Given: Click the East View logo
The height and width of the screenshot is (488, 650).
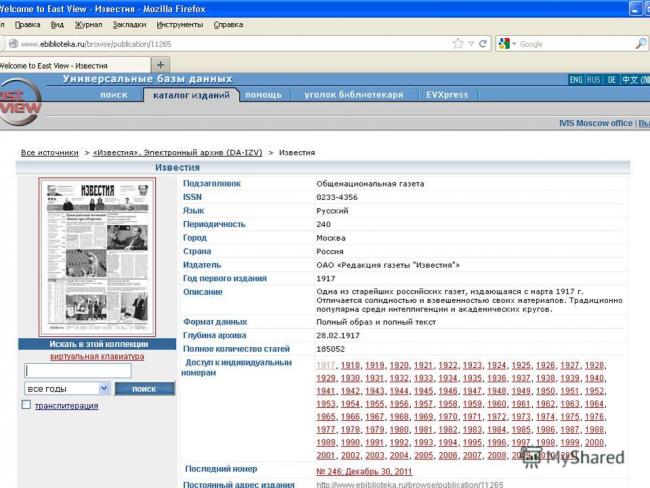Looking at the screenshot, I should pos(21,102).
